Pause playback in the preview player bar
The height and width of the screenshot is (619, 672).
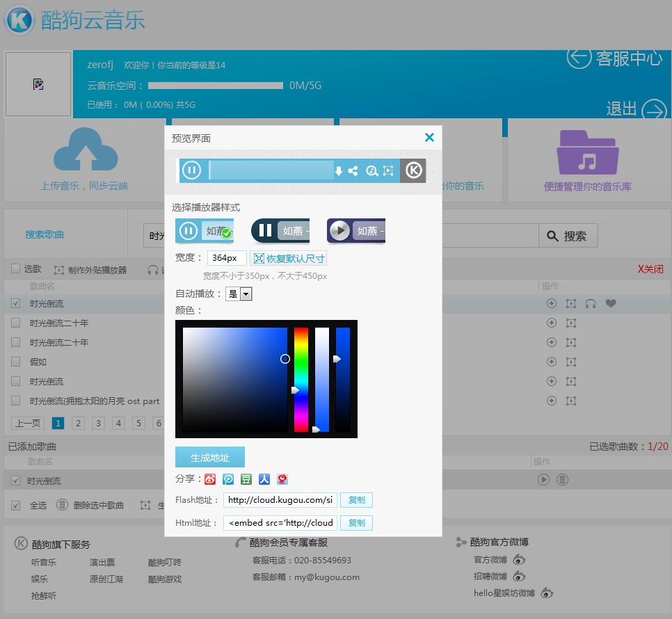tap(191, 170)
